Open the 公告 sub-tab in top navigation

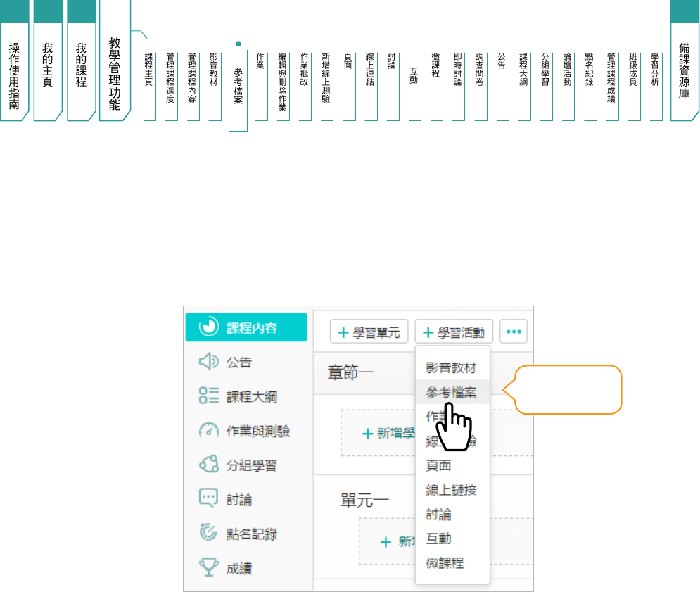tap(502, 87)
